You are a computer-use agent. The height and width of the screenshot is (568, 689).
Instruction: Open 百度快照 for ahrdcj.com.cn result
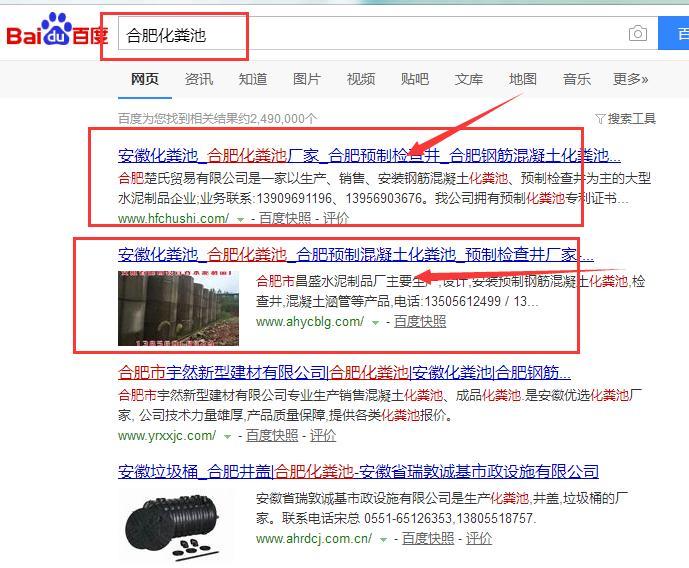coord(428,539)
